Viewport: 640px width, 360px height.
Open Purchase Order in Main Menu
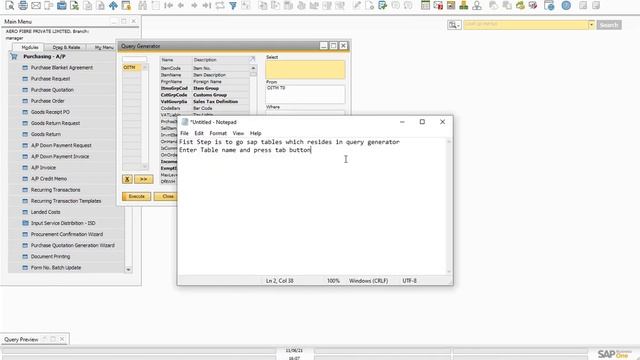point(47,101)
